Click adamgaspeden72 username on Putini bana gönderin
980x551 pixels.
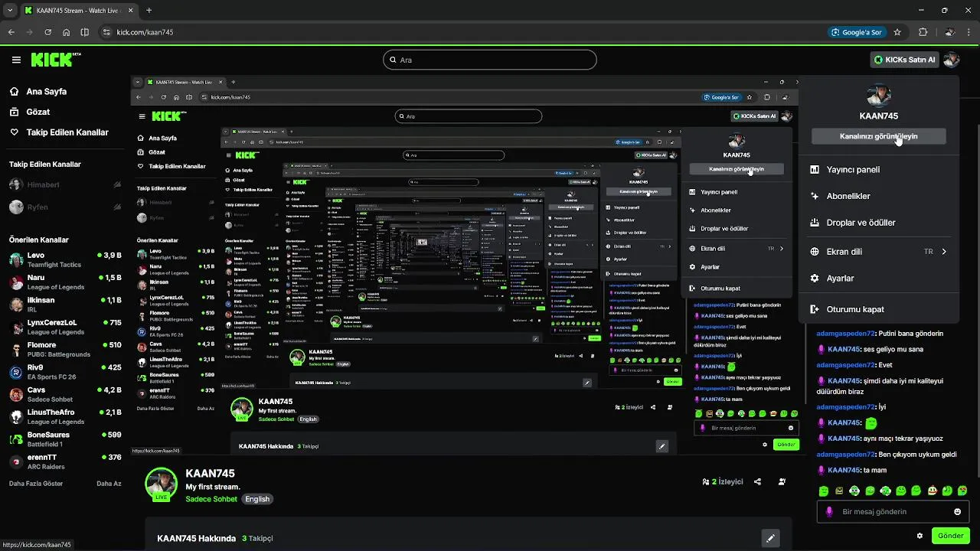846,334
